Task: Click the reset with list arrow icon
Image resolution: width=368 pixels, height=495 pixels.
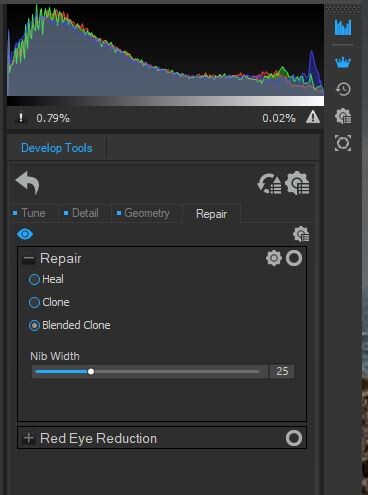Action: click(x=269, y=183)
